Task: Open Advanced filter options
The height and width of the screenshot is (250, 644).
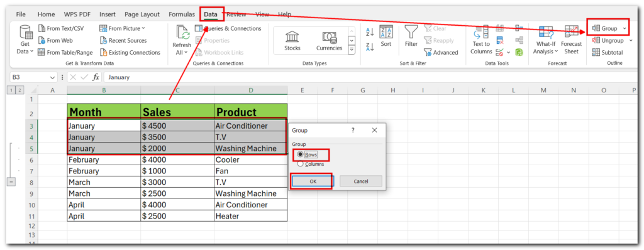Action: pos(441,52)
